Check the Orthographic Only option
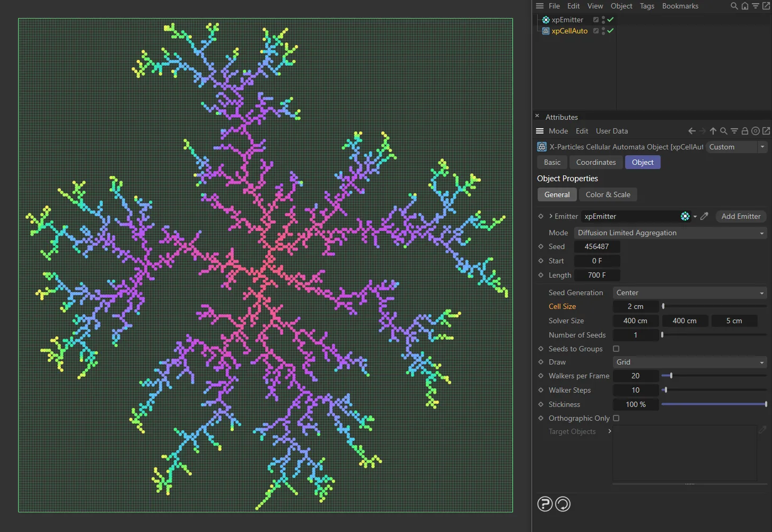Screen dimensions: 772x532 (x=616, y=418)
